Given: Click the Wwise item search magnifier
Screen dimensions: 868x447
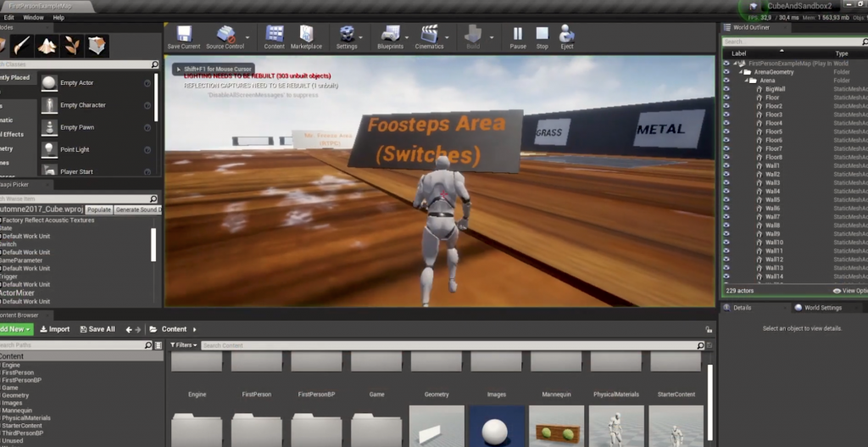Looking at the screenshot, I should (153, 198).
